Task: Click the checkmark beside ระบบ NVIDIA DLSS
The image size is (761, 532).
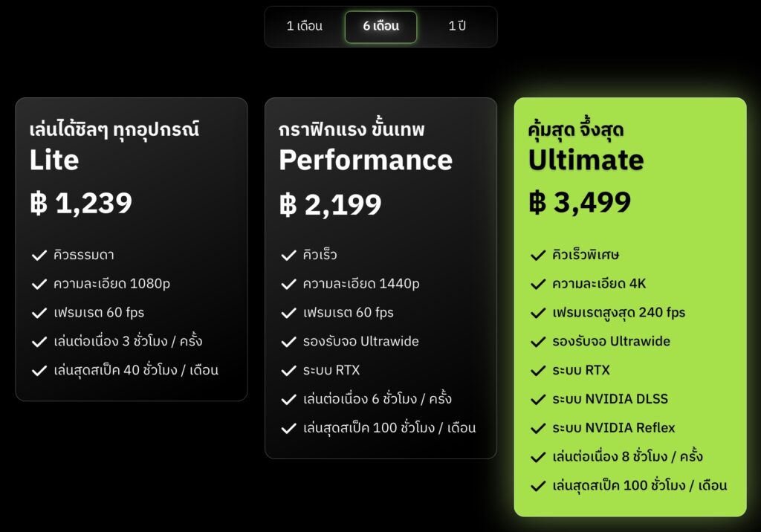Action: 538,400
